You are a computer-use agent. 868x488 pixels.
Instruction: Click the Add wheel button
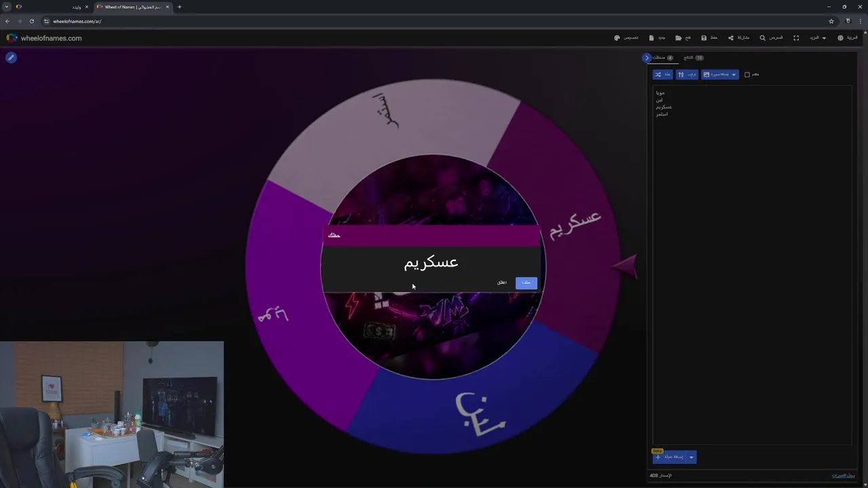[x=670, y=457]
